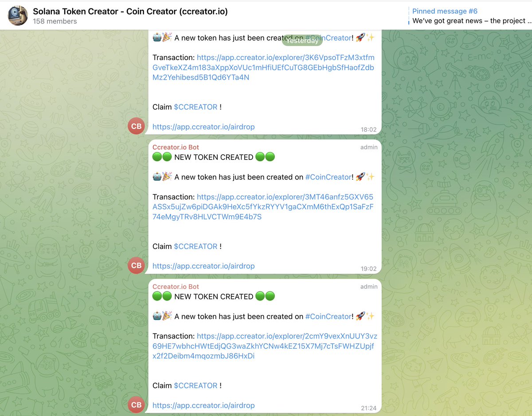
Task: Click CB avatar beside the 21:24 message
Action: [x=137, y=404]
